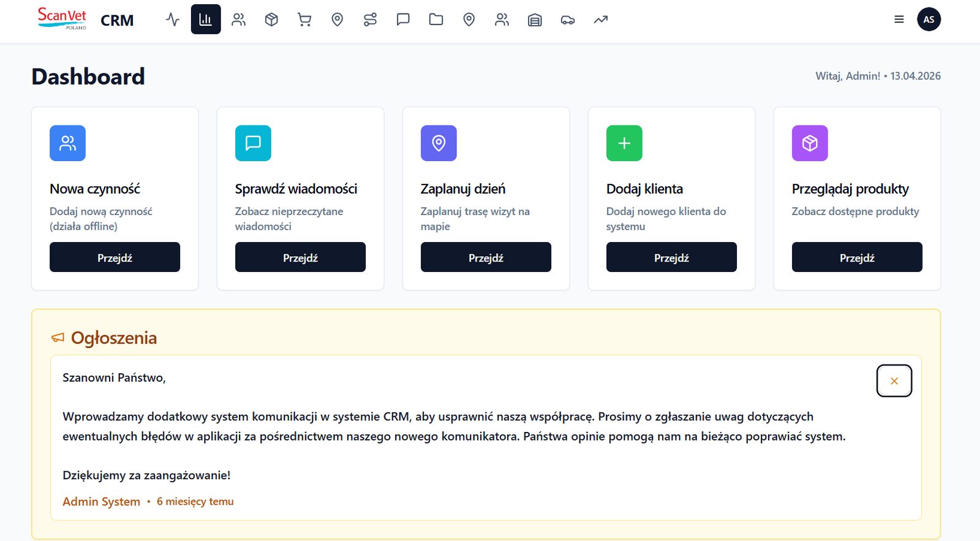Screen dimensions: 980x541
Task: Open the hamburger menu icon at top right
Action: 899,20
